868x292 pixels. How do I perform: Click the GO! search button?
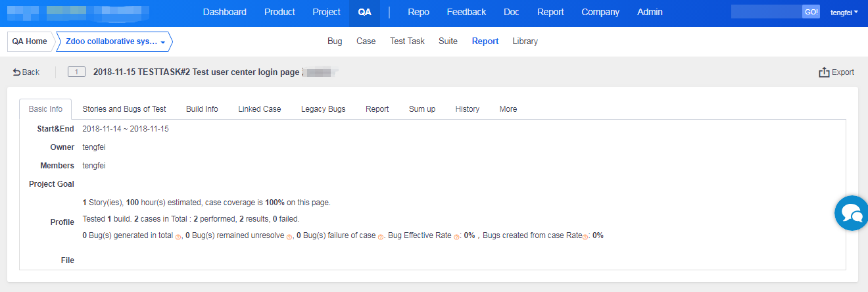point(811,12)
